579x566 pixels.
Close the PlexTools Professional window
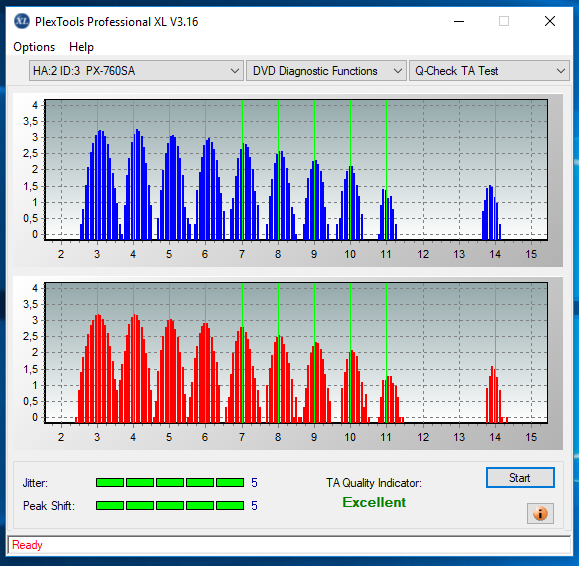550,21
